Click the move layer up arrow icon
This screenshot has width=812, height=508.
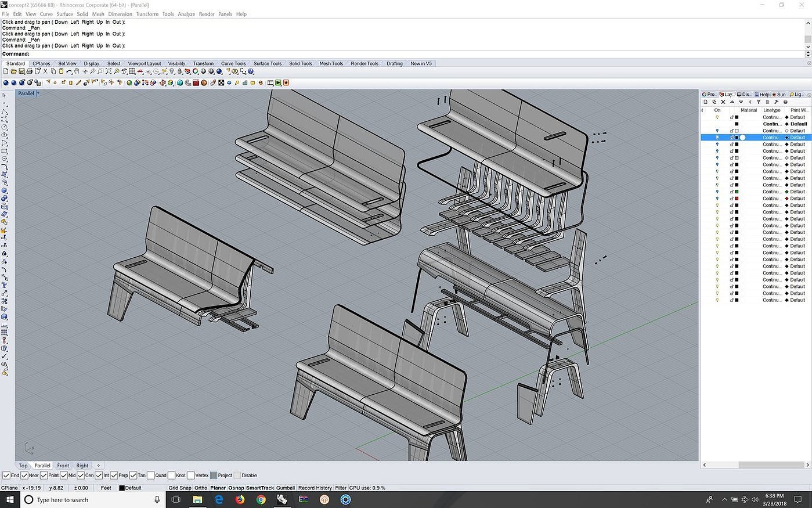pos(732,102)
